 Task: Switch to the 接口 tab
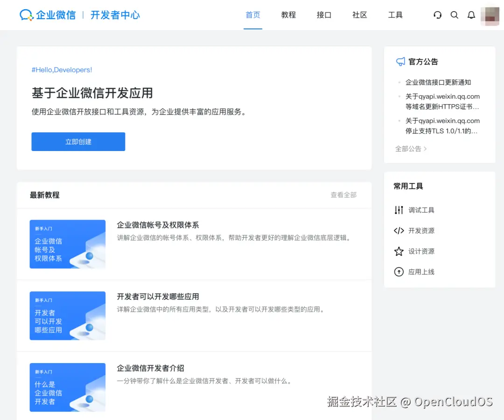pos(324,15)
